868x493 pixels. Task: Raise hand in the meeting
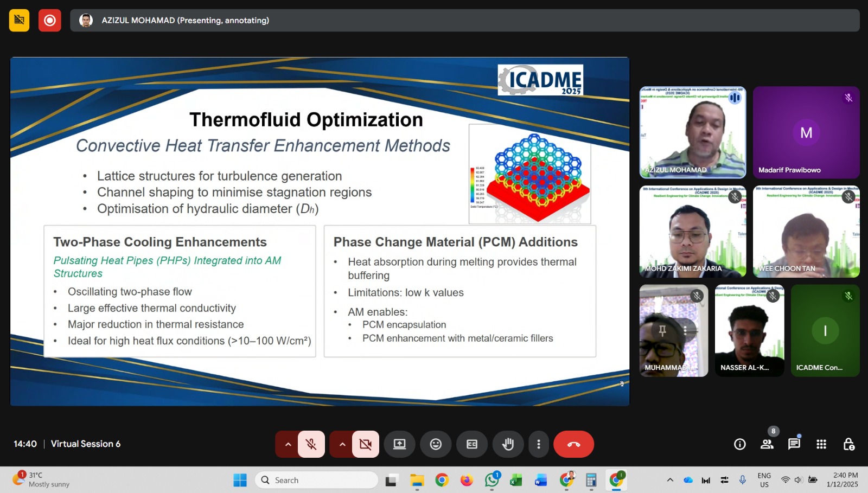(508, 444)
